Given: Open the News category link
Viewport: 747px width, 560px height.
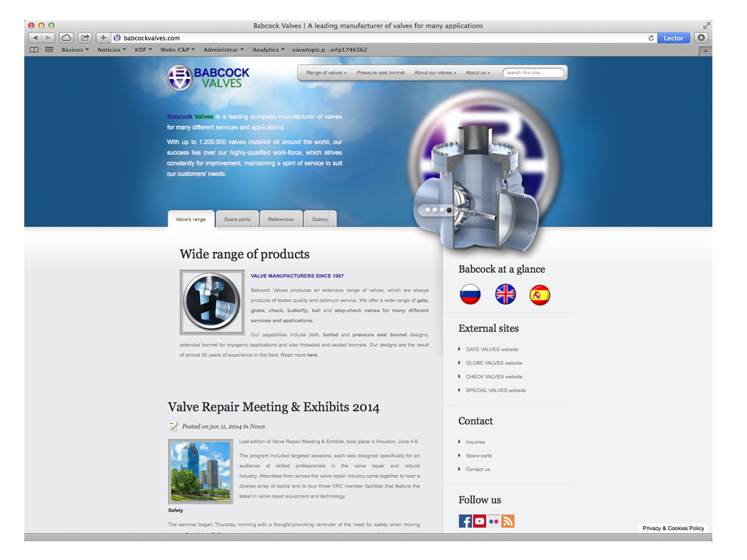Looking at the screenshot, I should 258,426.
